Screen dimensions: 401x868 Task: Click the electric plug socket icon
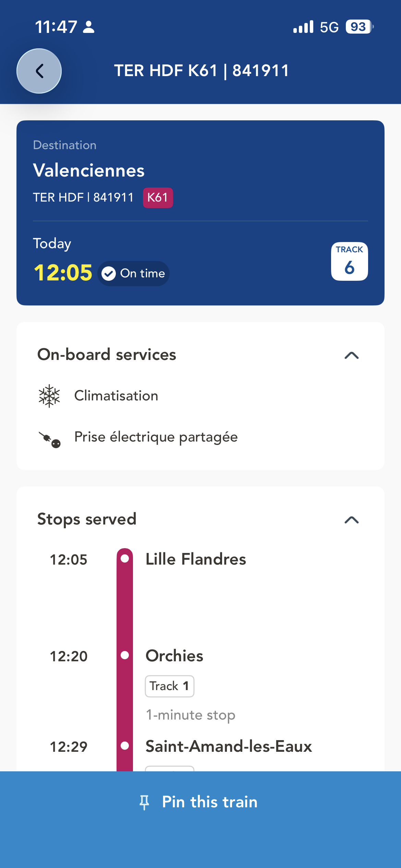click(50, 439)
